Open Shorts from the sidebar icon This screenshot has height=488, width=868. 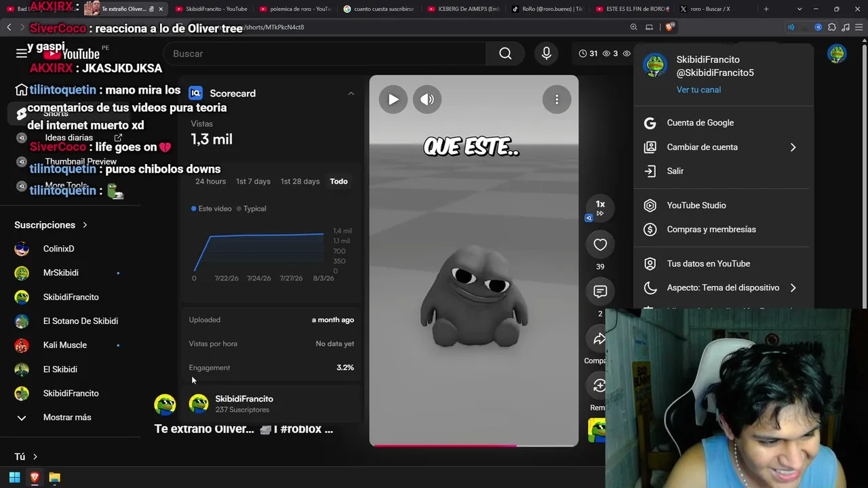(x=22, y=114)
